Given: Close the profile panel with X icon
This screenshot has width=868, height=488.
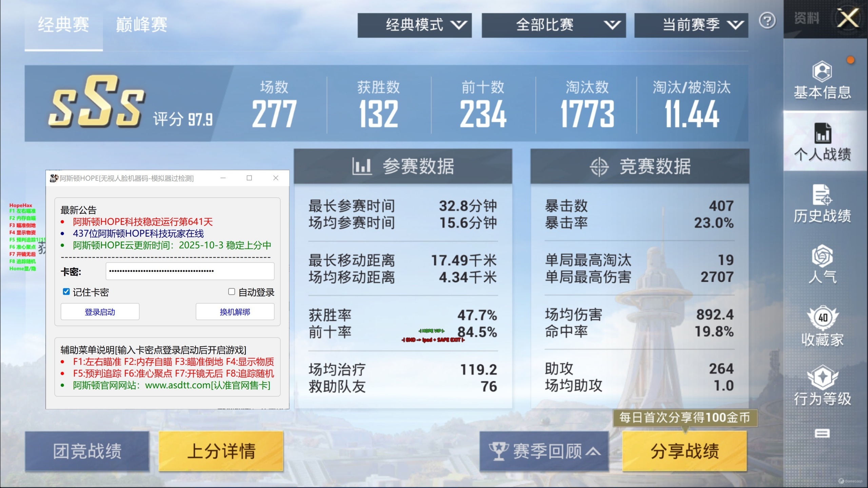Looking at the screenshot, I should (847, 18).
